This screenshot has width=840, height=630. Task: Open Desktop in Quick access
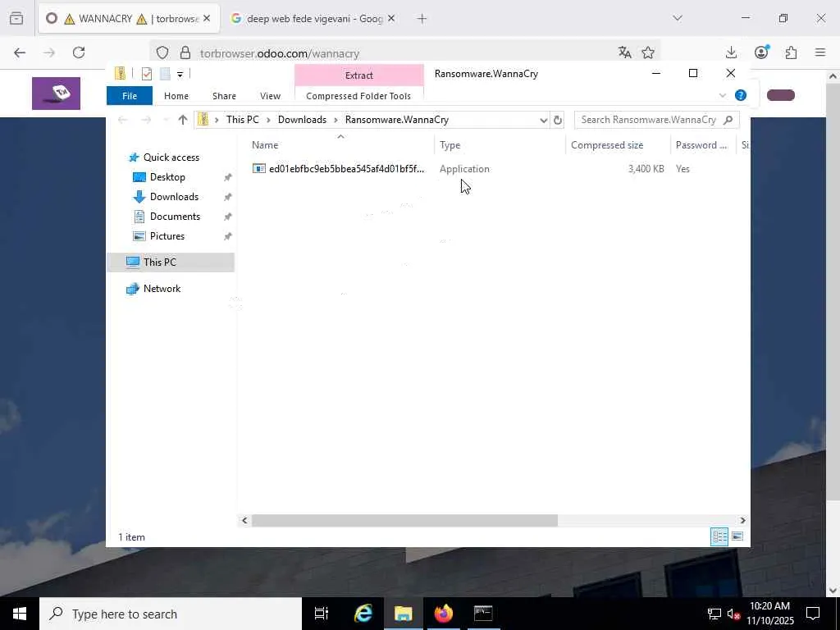167,177
